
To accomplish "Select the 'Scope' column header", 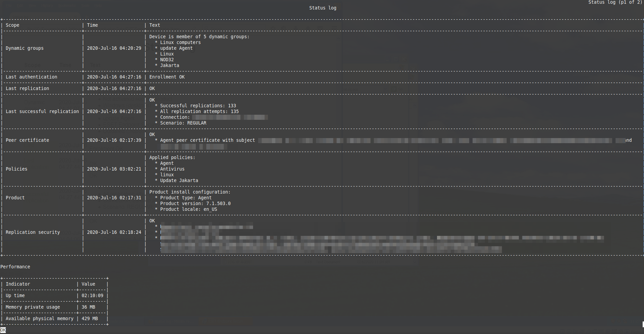I will point(13,25).
